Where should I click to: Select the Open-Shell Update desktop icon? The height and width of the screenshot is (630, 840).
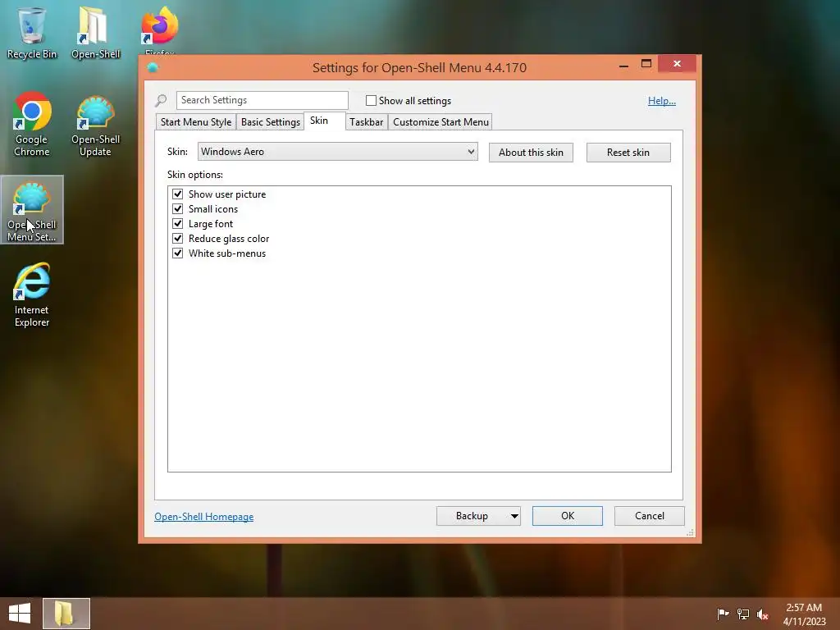[95, 126]
